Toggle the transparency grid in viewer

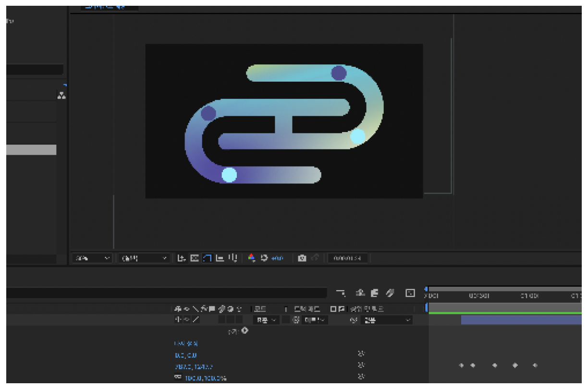pyautogui.click(x=195, y=258)
